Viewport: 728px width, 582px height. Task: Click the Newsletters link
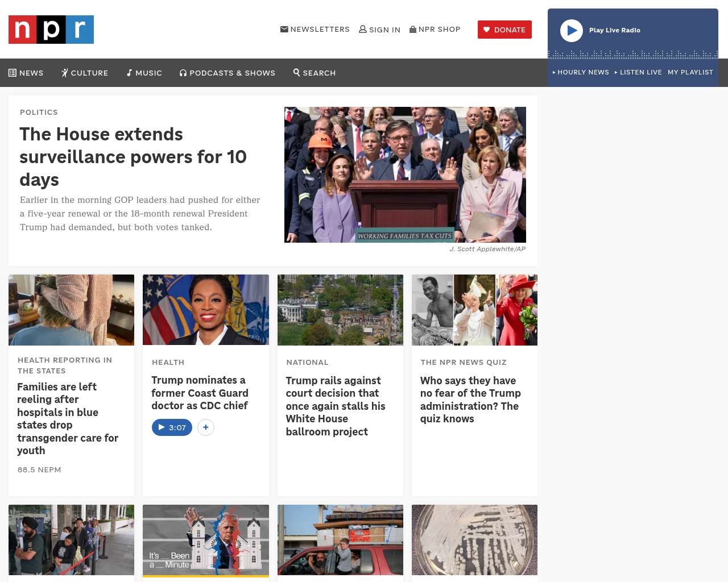pos(315,29)
